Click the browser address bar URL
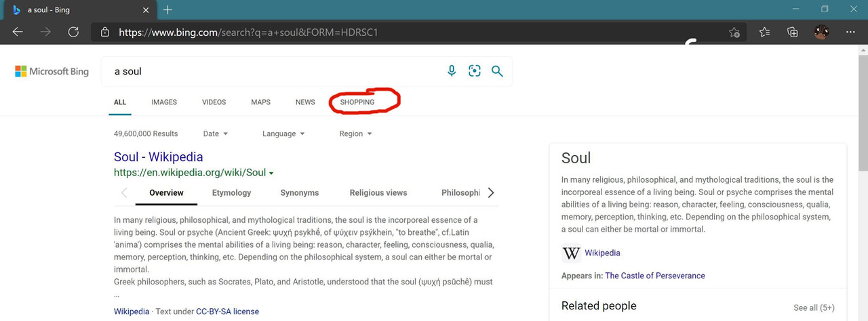Screen dimensions: 868x321 [x=248, y=32]
